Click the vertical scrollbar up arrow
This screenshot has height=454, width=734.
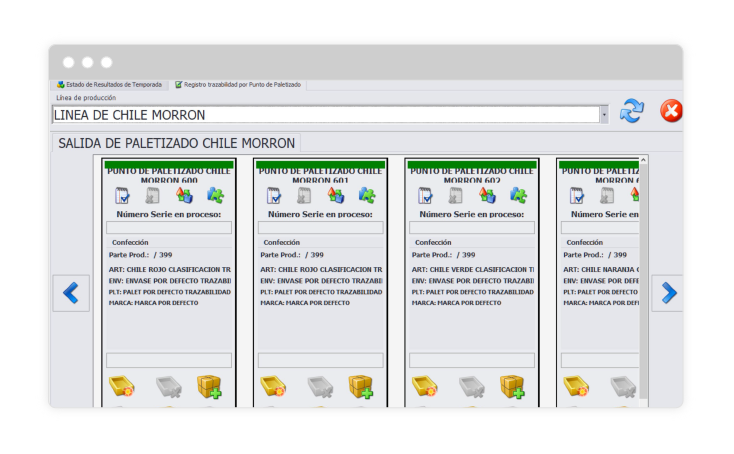(x=643, y=160)
